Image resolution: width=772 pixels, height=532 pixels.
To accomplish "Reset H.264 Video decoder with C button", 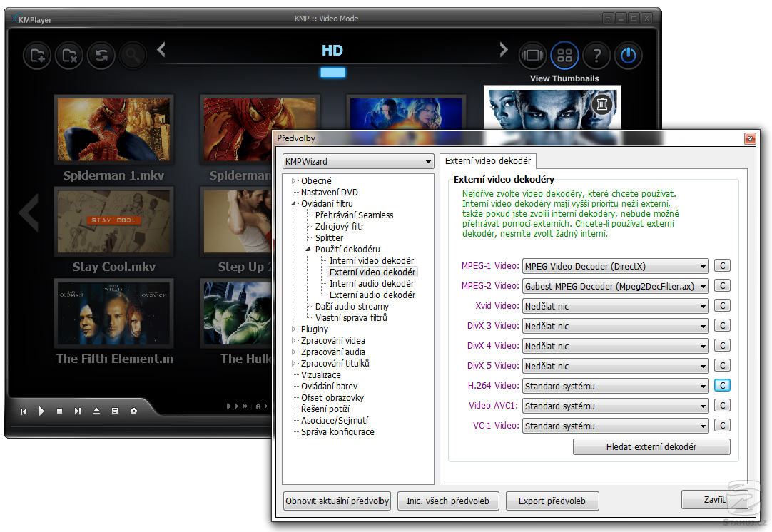I will point(722,385).
